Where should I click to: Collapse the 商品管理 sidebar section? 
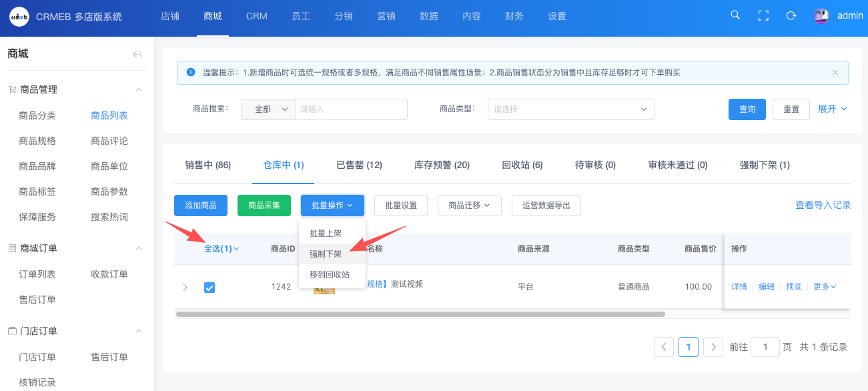tap(139, 89)
